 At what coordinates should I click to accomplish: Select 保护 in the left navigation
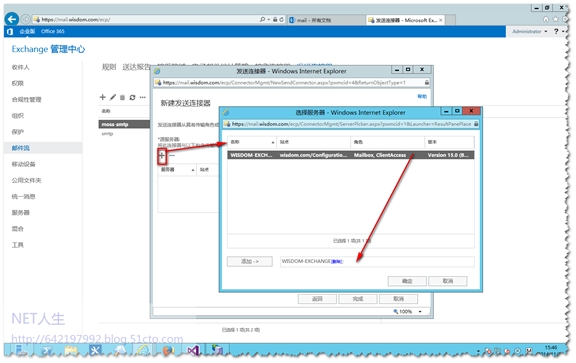tap(18, 132)
